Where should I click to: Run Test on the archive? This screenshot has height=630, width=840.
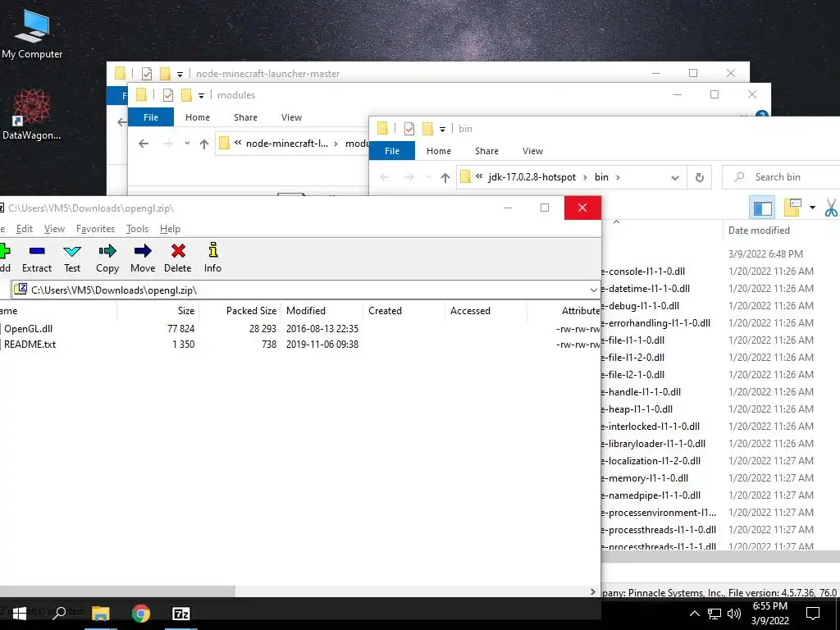(72, 258)
